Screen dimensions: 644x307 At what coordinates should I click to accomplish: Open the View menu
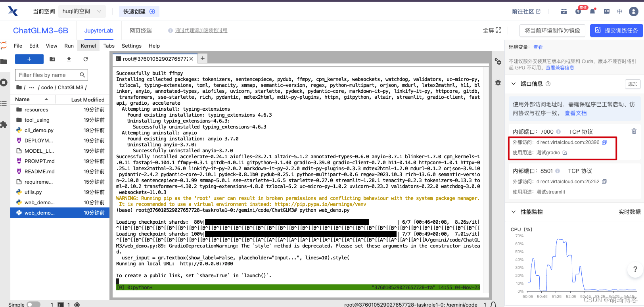coord(52,46)
